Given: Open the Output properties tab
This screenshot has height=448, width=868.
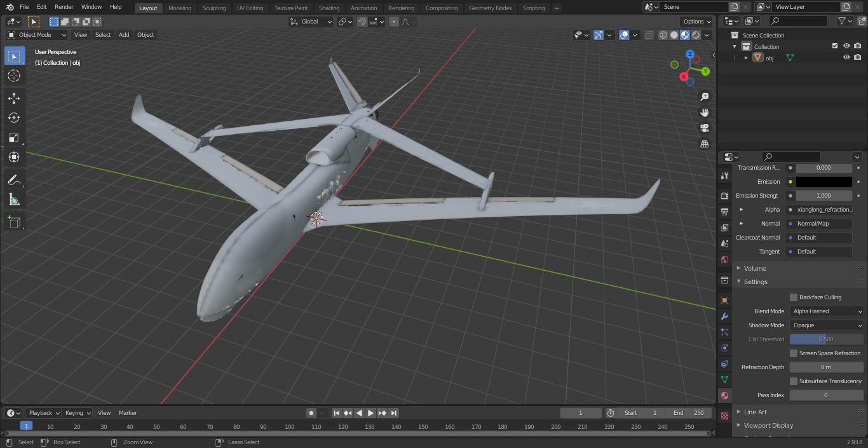Looking at the screenshot, I should 724,212.
